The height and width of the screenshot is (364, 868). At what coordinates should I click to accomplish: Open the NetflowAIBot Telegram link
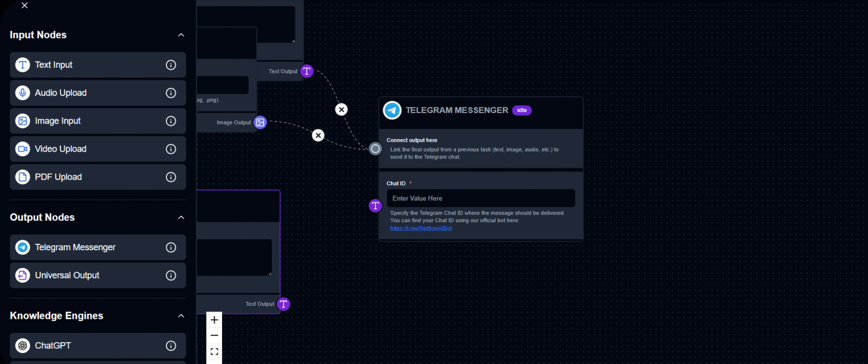(x=421, y=229)
